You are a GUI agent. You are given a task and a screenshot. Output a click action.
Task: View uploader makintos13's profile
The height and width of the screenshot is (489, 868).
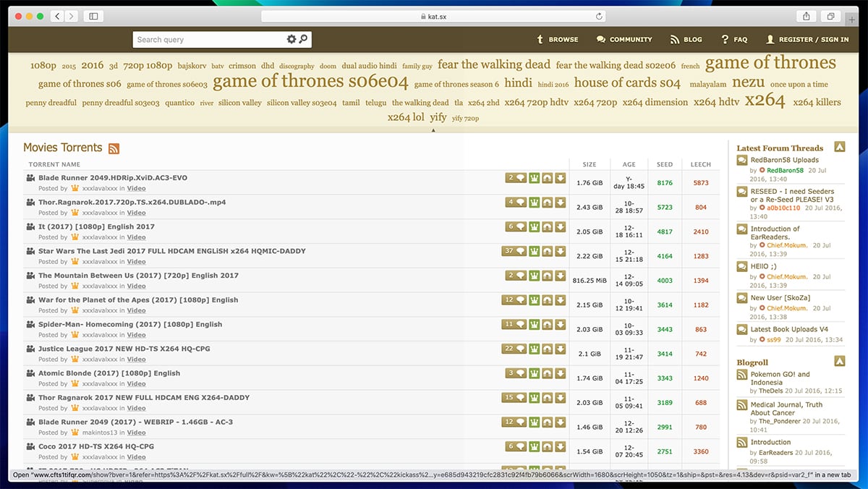[x=100, y=433]
